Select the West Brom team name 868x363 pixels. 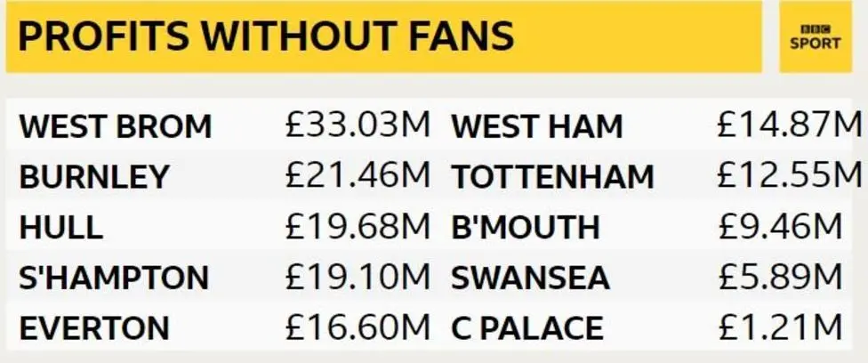pos(116,126)
